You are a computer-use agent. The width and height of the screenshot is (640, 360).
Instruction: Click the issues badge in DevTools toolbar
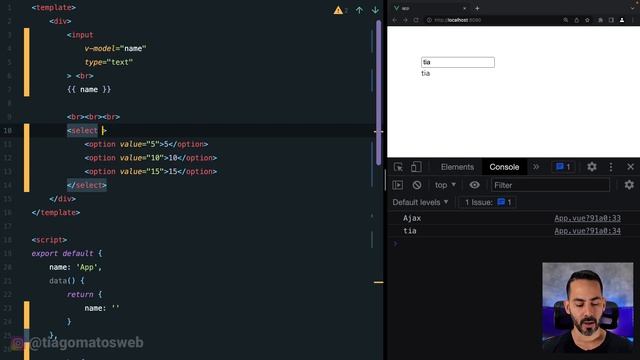(x=563, y=167)
